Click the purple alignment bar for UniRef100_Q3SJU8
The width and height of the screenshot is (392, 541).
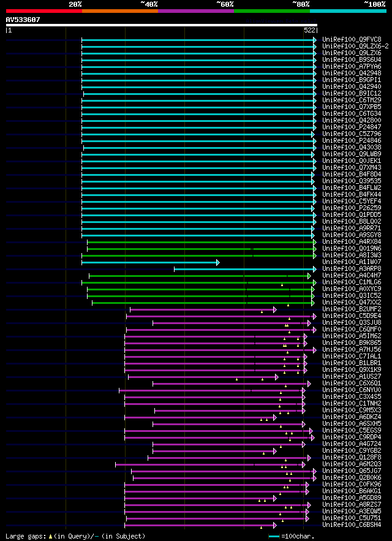[232, 323]
